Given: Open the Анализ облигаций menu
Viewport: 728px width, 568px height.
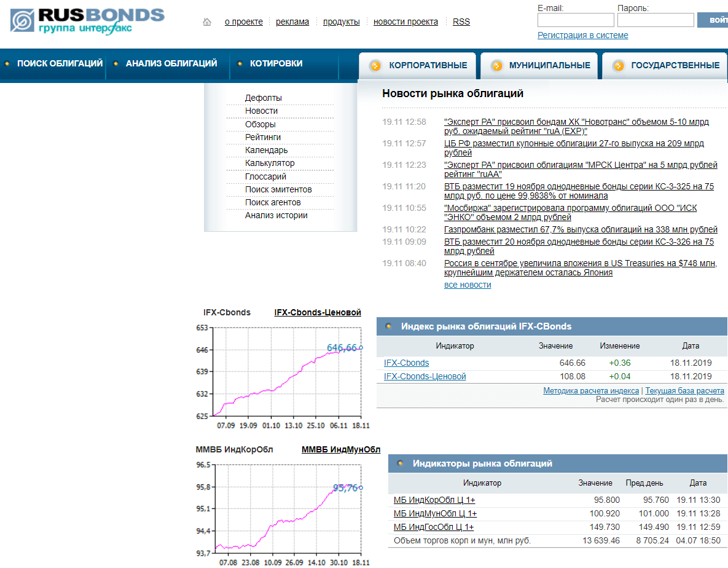Looking at the screenshot, I should coord(171,63).
